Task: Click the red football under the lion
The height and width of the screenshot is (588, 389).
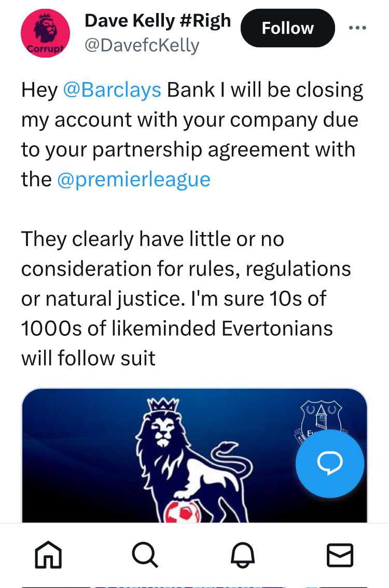Action: point(184,512)
